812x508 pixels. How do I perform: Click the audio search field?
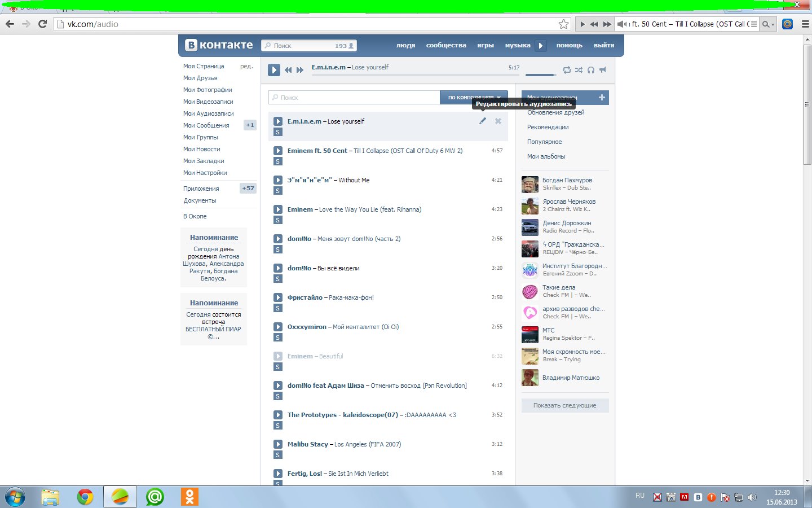coord(354,98)
